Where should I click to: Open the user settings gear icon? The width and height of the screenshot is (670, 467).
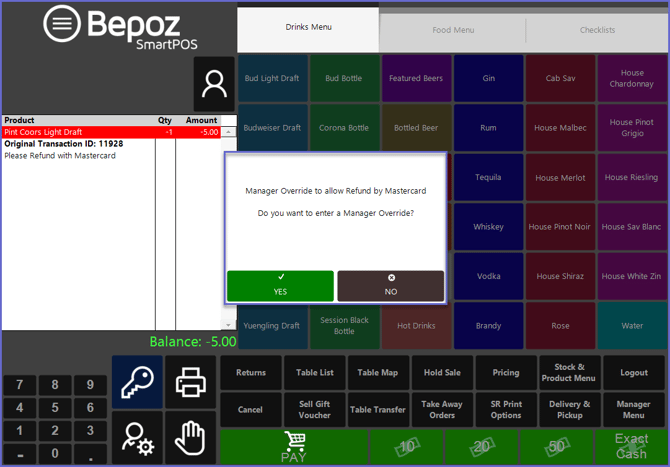pos(137,437)
